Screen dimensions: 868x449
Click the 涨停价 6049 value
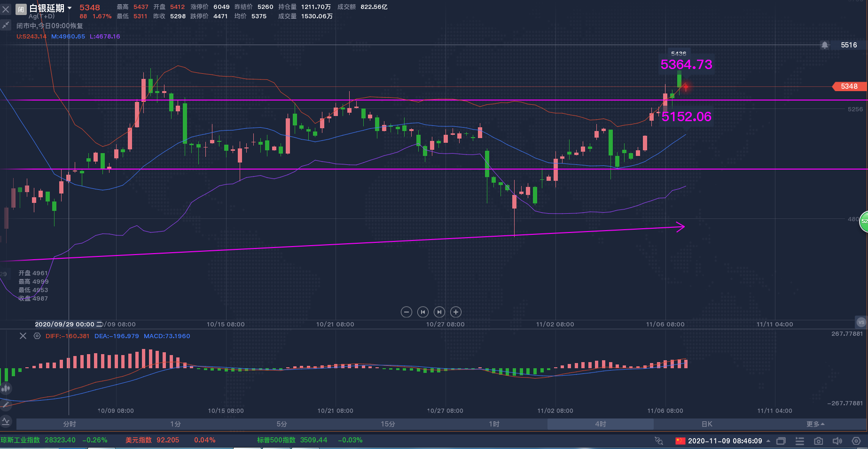click(x=210, y=7)
